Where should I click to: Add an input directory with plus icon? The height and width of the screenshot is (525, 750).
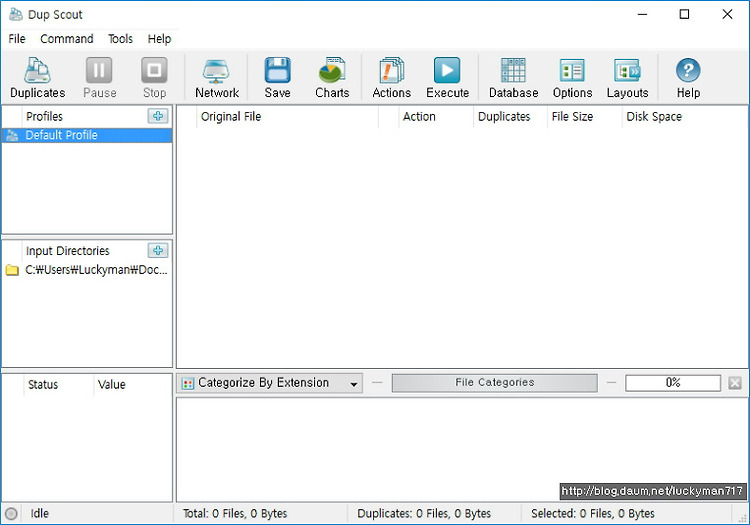pyautogui.click(x=158, y=250)
